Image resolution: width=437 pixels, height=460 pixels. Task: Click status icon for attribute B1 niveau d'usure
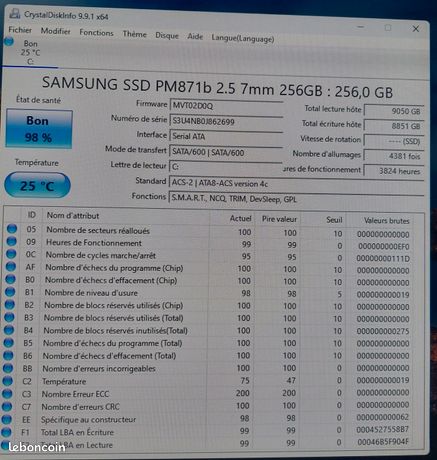pos(10,291)
